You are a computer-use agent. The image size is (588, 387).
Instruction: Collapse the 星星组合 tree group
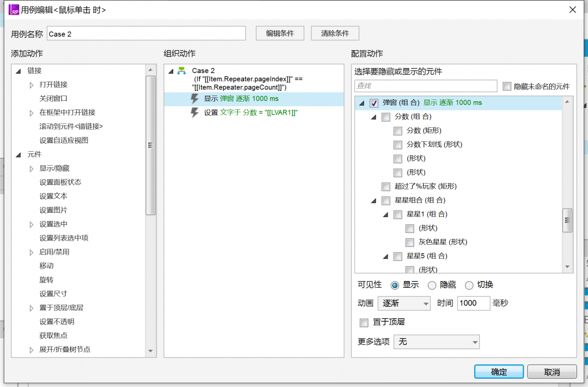pos(374,201)
